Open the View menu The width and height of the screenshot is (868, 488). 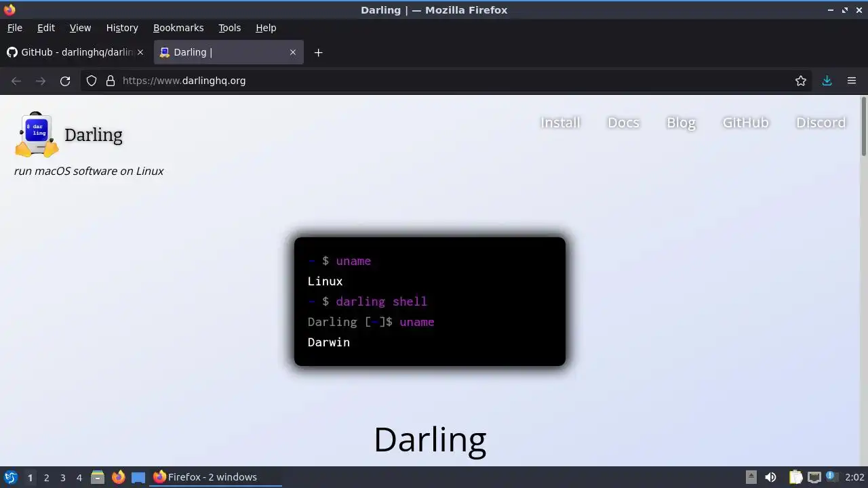[x=80, y=28]
